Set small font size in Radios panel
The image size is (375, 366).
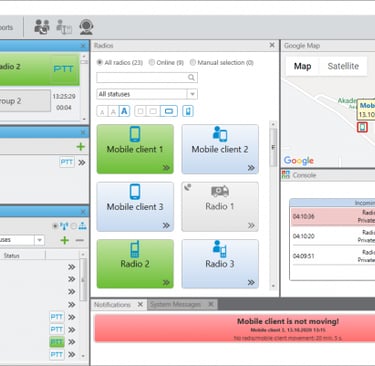click(x=102, y=111)
